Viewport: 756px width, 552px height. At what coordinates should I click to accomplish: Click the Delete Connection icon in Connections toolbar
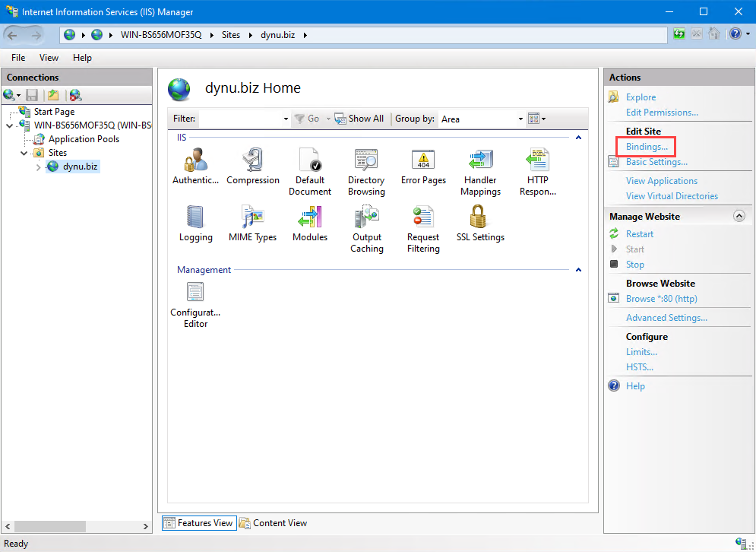(75, 95)
